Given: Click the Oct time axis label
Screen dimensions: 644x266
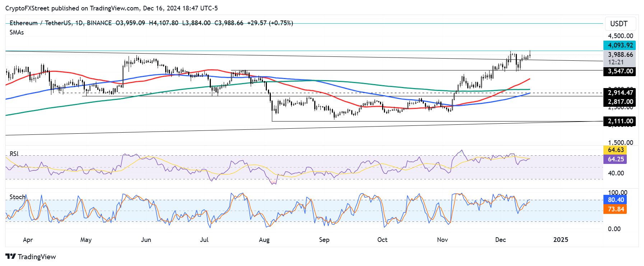Looking at the screenshot, I should tap(382, 240).
